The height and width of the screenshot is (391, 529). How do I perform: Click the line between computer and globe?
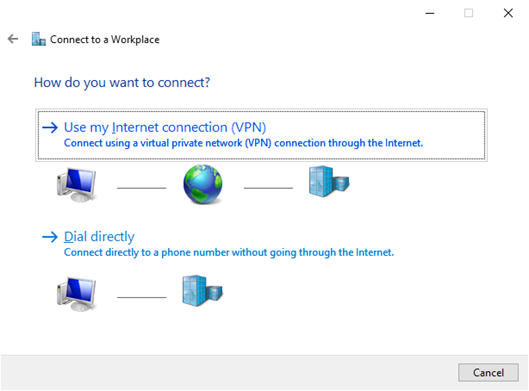point(142,188)
